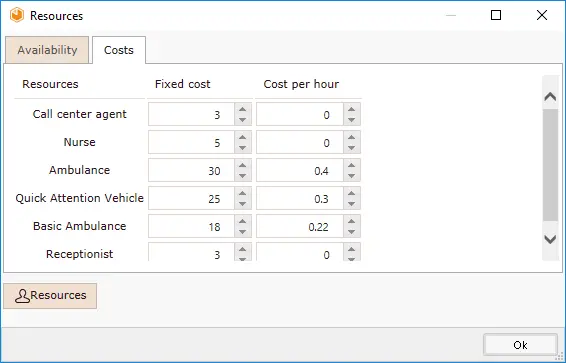
Task: Switch to the Availability tab
Action: click(47, 50)
